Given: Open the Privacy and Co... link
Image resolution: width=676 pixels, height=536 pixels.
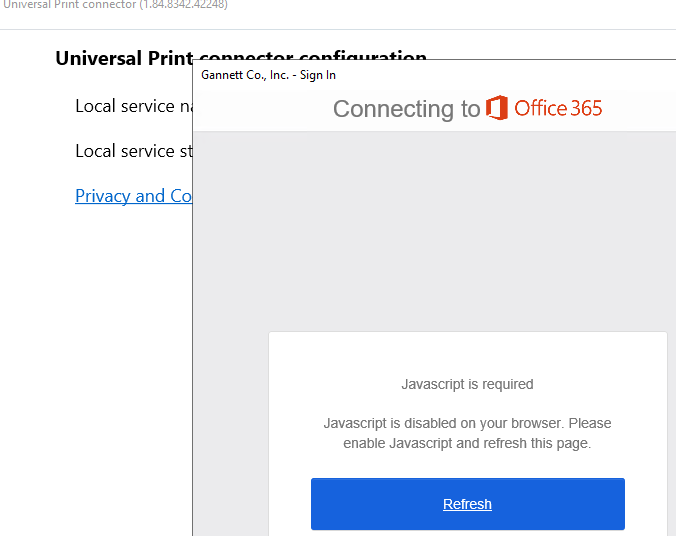Looking at the screenshot, I should pos(134,196).
